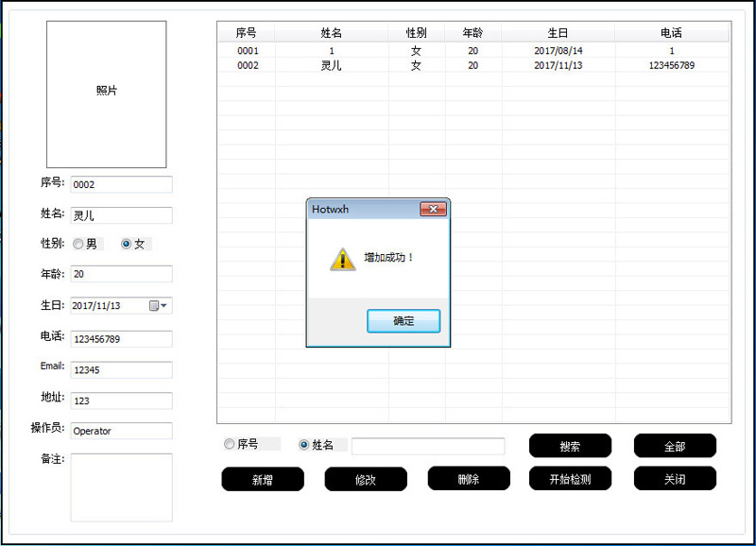Click the 电话 column header

pyautogui.click(x=671, y=33)
